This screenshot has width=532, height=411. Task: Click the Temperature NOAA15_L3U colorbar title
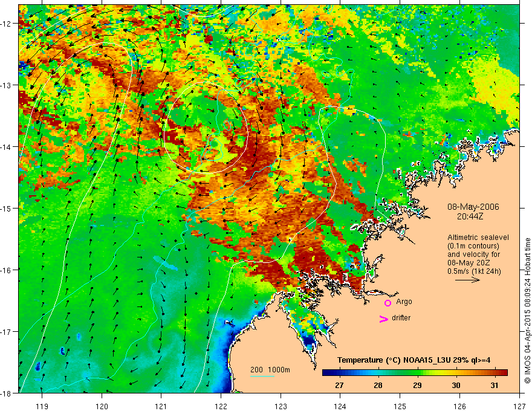[x=414, y=360]
